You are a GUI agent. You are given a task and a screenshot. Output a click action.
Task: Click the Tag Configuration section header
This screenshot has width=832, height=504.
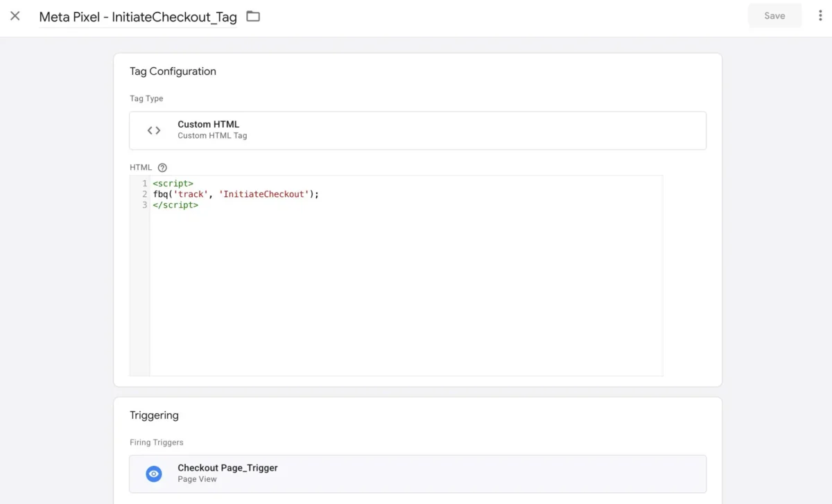173,71
